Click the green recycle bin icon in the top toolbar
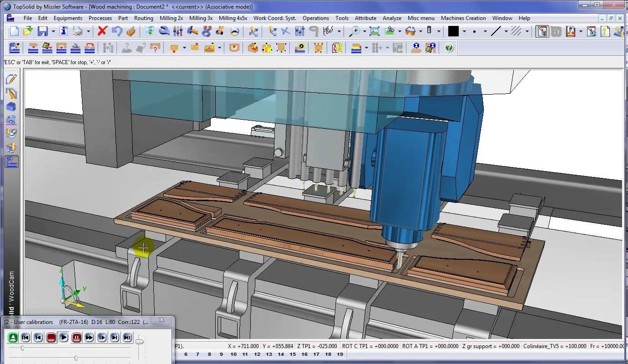 click(149, 31)
